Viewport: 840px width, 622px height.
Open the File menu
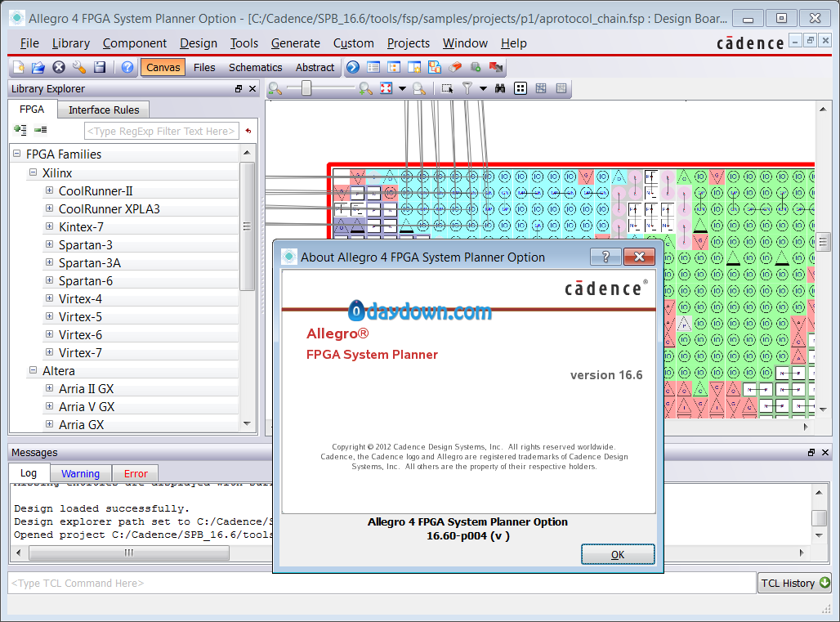(29, 43)
